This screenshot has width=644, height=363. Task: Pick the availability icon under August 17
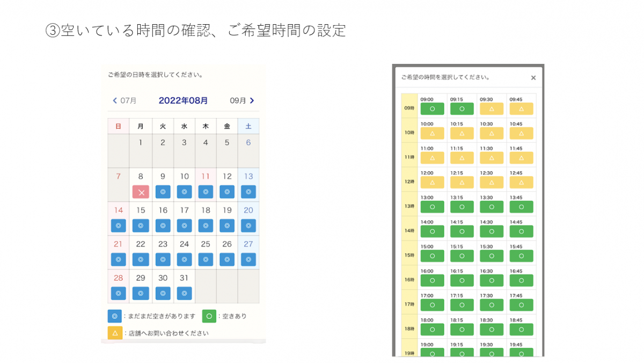click(x=184, y=226)
